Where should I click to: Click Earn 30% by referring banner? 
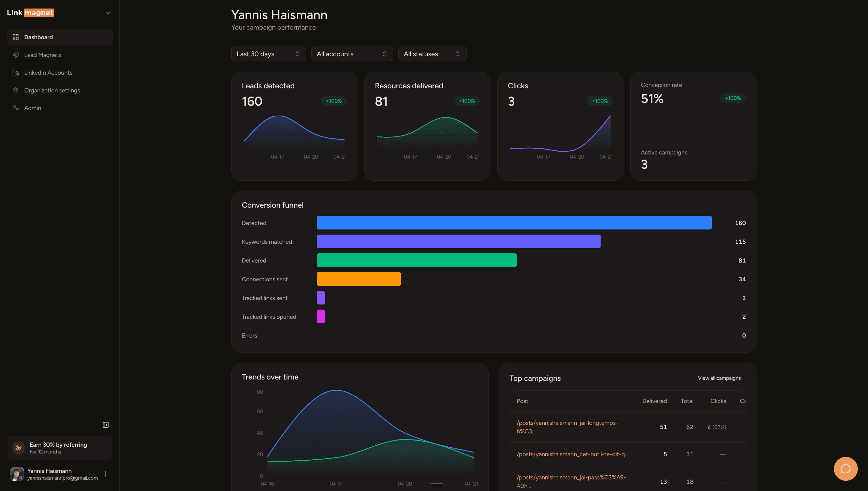[x=60, y=448]
